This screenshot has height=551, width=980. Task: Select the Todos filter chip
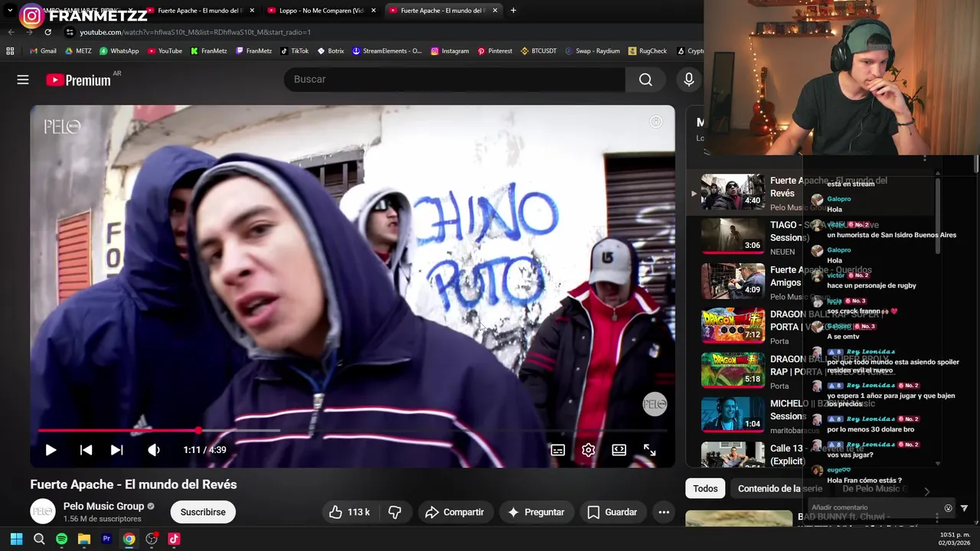point(705,488)
